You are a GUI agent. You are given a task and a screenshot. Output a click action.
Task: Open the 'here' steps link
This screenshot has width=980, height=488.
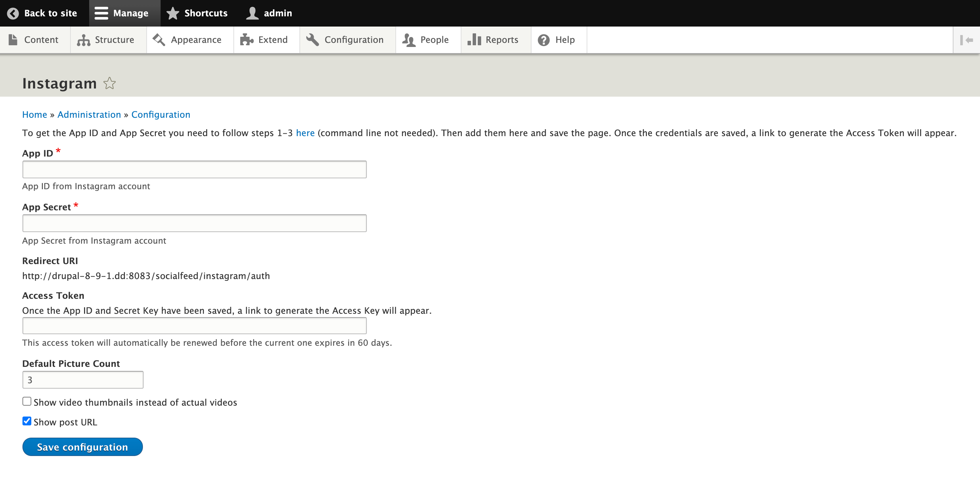point(305,133)
